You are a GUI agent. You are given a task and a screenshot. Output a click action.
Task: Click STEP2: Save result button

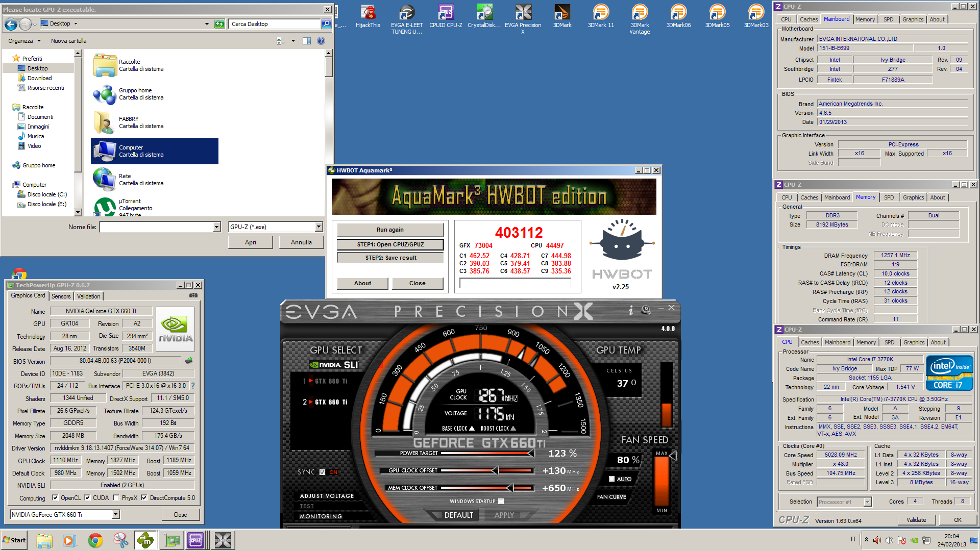[x=390, y=258]
